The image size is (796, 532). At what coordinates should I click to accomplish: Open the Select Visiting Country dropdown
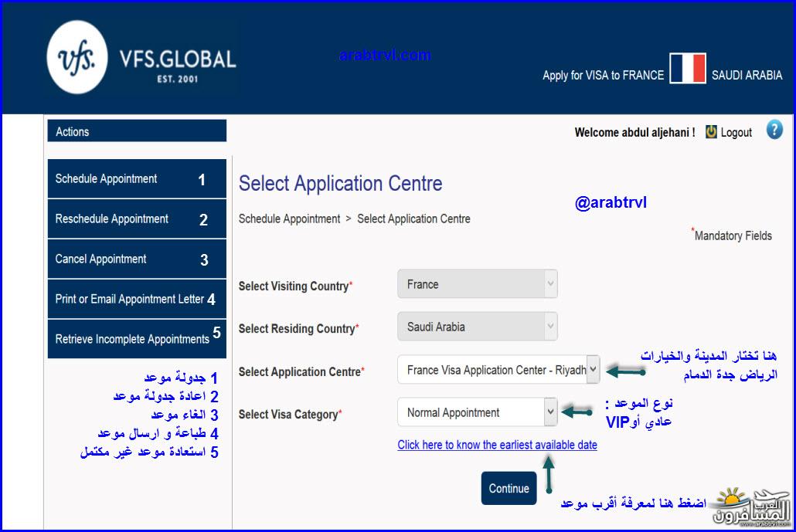477,284
